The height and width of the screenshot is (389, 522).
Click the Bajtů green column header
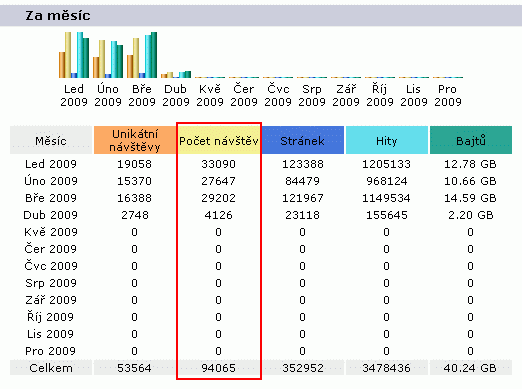pos(471,140)
